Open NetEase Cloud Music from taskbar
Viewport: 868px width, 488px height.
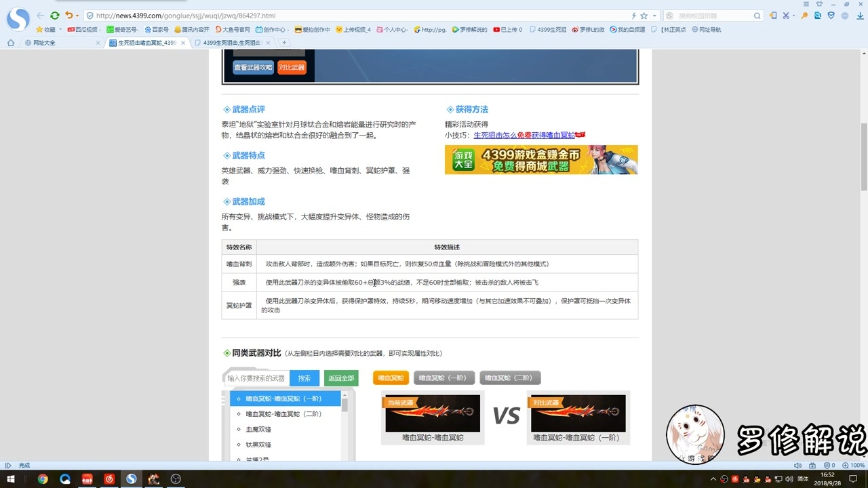point(109,479)
